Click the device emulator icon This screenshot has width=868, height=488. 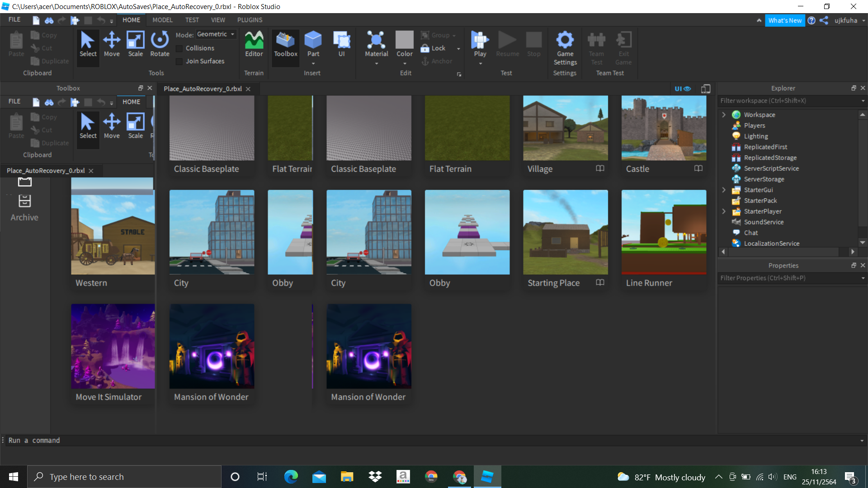click(706, 89)
